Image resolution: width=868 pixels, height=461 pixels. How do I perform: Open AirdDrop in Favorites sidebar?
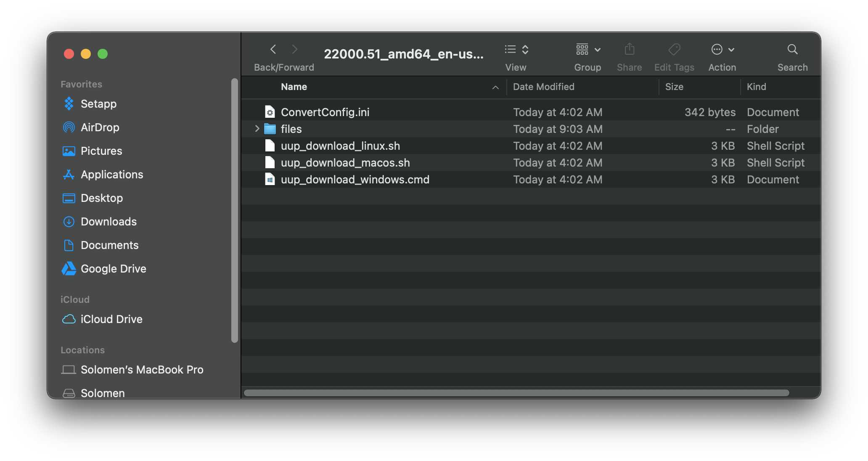[100, 128]
